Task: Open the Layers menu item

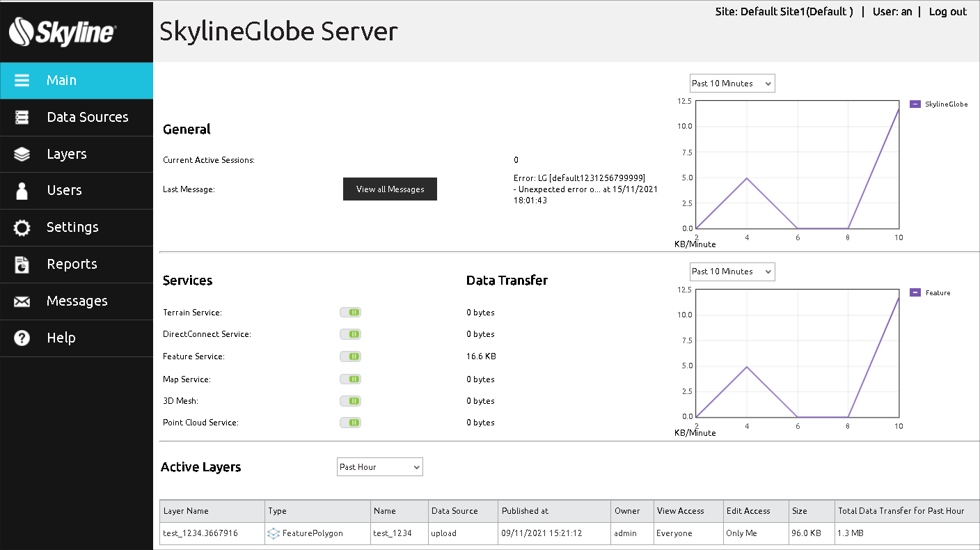Action: [77, 155]
